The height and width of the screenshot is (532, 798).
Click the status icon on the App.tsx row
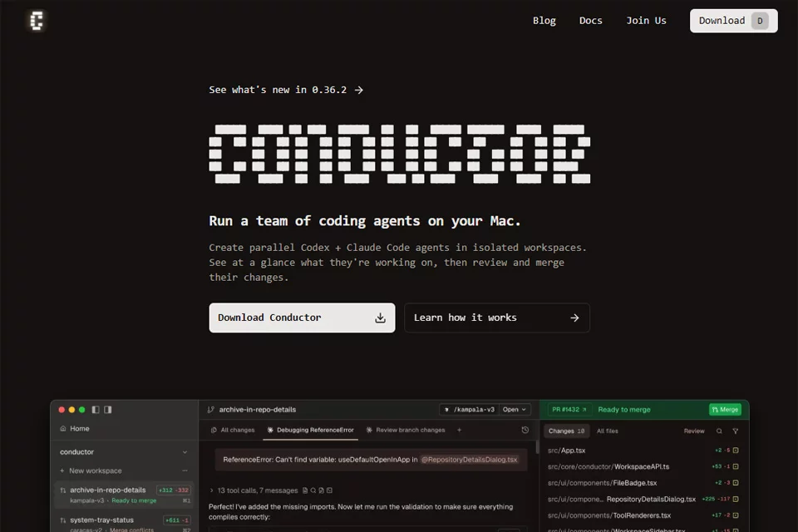(736, 451)
